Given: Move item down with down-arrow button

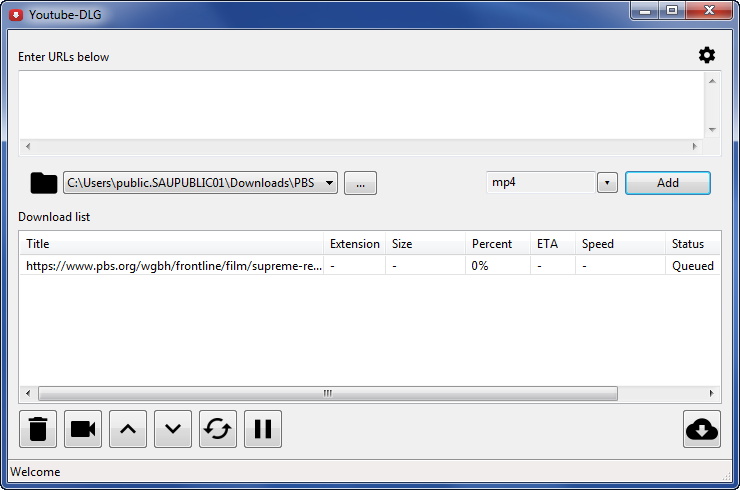Looking at the screenshot, I should (x=173, y=429).
